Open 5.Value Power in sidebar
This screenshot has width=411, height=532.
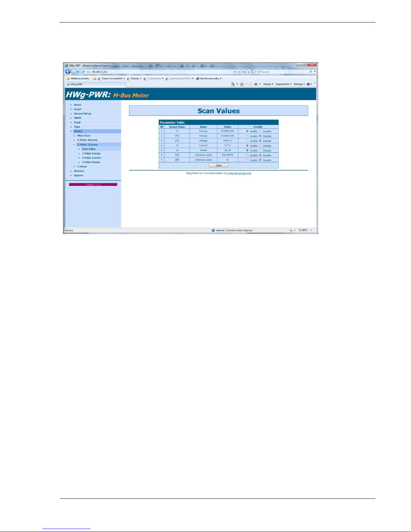[x=91, y=162]
